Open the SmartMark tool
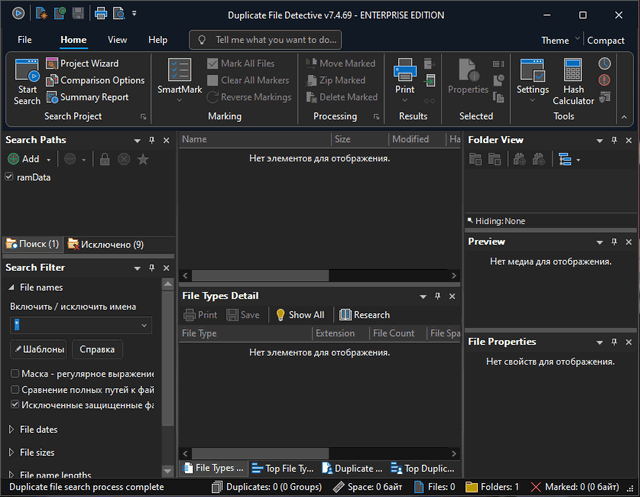The width and height of the screenshot is (640, 497). 180,81
